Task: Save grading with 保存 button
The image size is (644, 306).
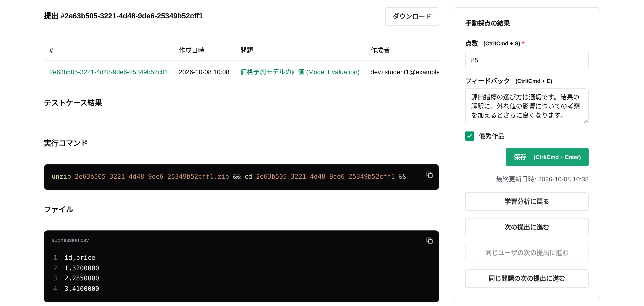Action: (x=547, y=157)
